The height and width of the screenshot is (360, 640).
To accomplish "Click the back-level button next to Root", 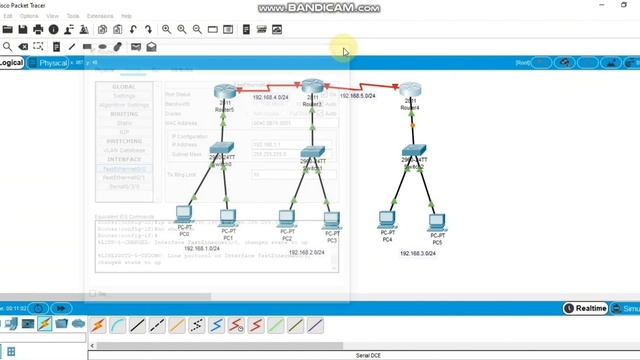I will pos(541,63).
